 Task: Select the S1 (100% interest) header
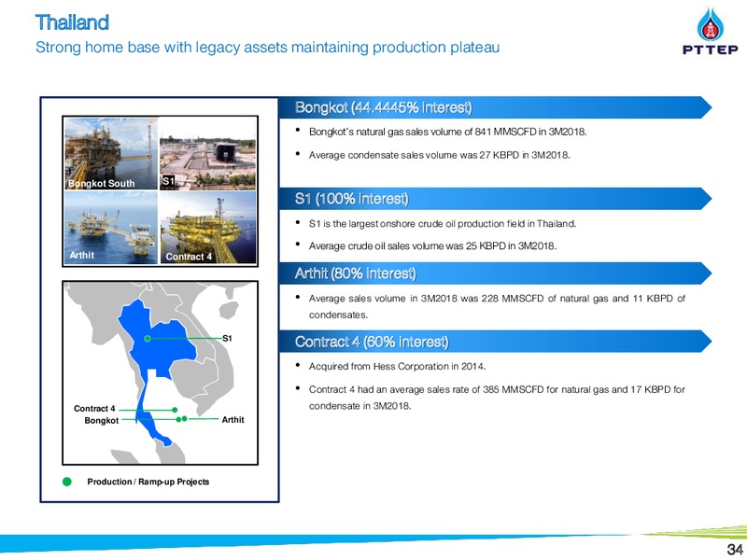click(x=496, y=199)
